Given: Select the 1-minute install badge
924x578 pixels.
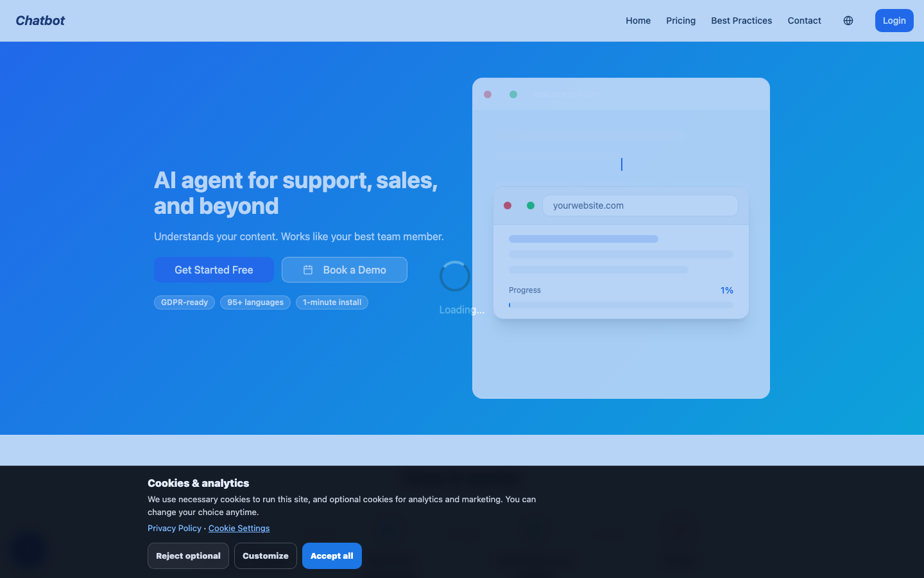Looking at the screenshot, I should (x=332, y=302).
